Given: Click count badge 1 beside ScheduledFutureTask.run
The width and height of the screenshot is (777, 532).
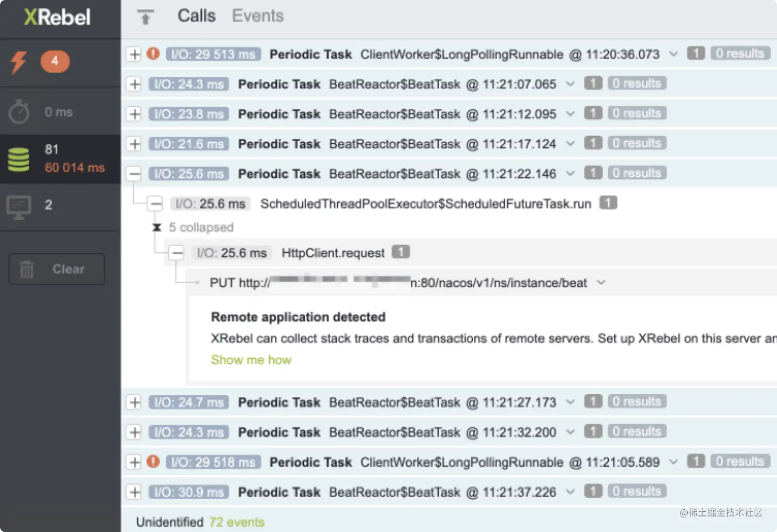Looking at the screenshot, I should coord(608,203).
